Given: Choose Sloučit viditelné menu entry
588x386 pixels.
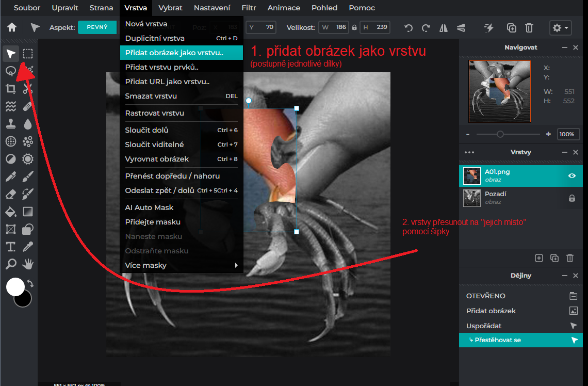Looking at the screenshot, I should pos(182,144).
